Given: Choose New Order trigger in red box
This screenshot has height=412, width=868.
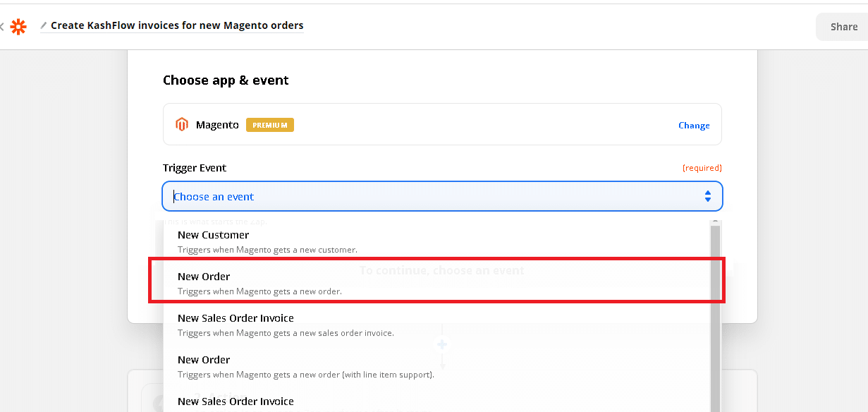Looking at the screenshot, I should coord(204,277).
